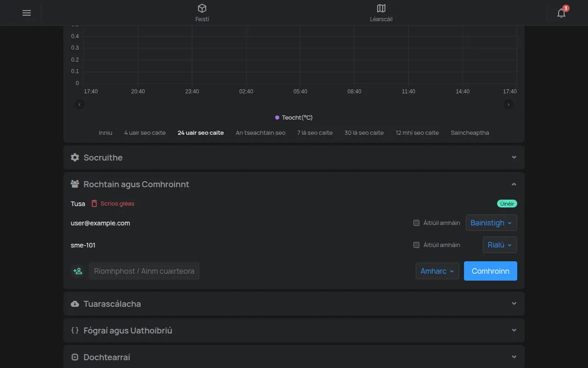Click the Úinéir owner badge

pos(507,203)
